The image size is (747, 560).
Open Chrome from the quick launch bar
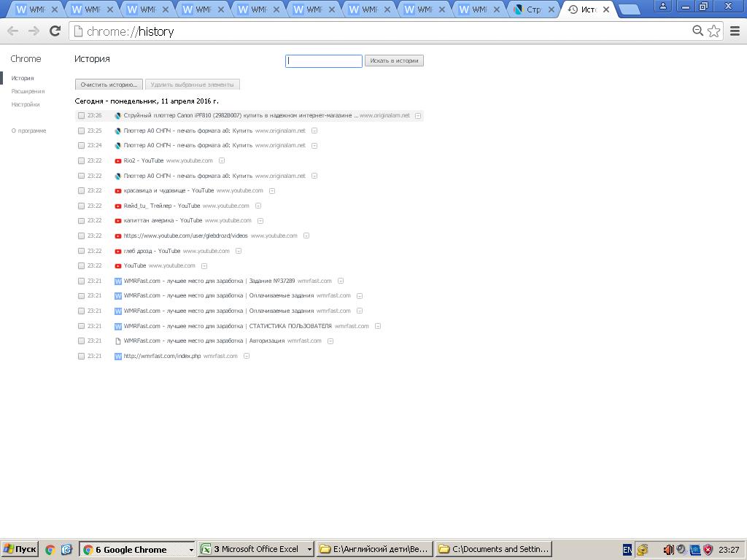coord(50,550)
